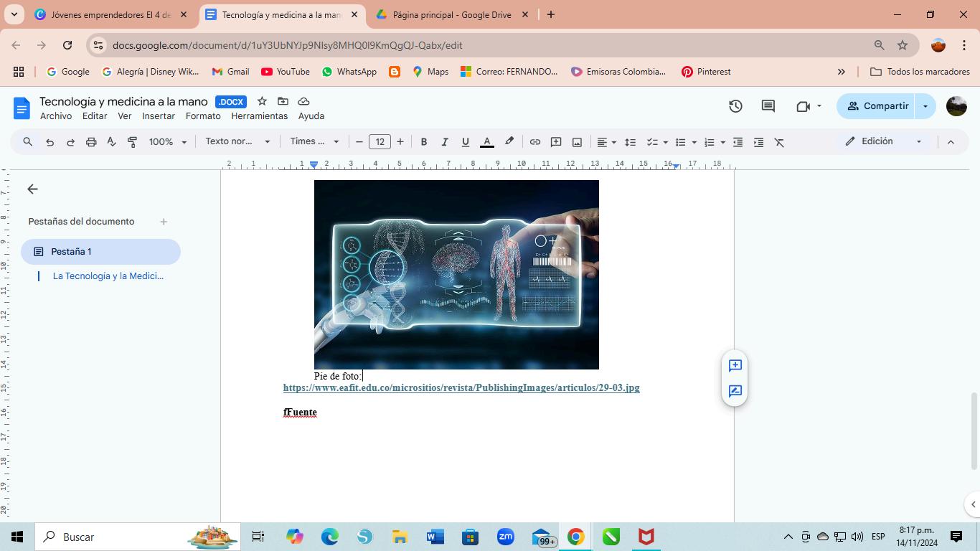Viewport: 980px width, 551px height.
Task: Click the font size input field
Action: 380,142
